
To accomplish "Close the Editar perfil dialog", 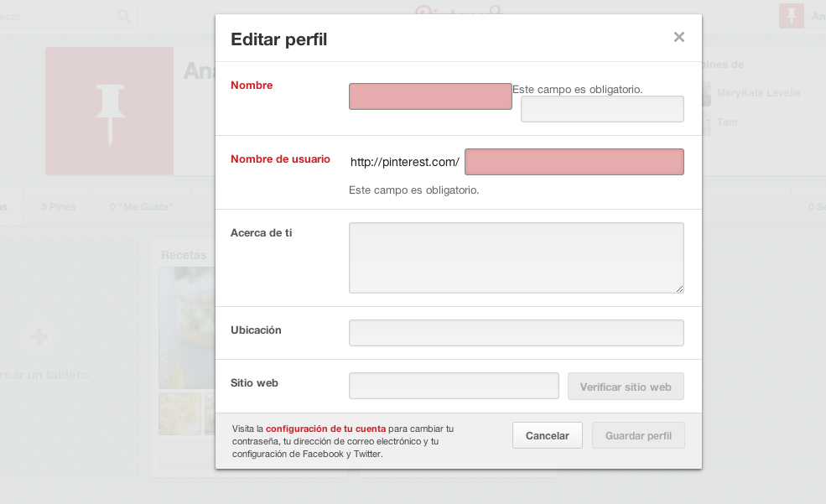I will [x=678, y=37].
